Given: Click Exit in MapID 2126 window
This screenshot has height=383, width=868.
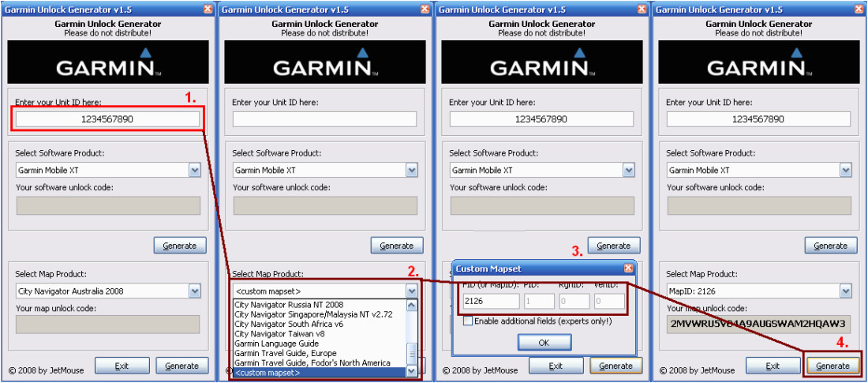Looking at the screenshot, I should (x=773, y=366).
